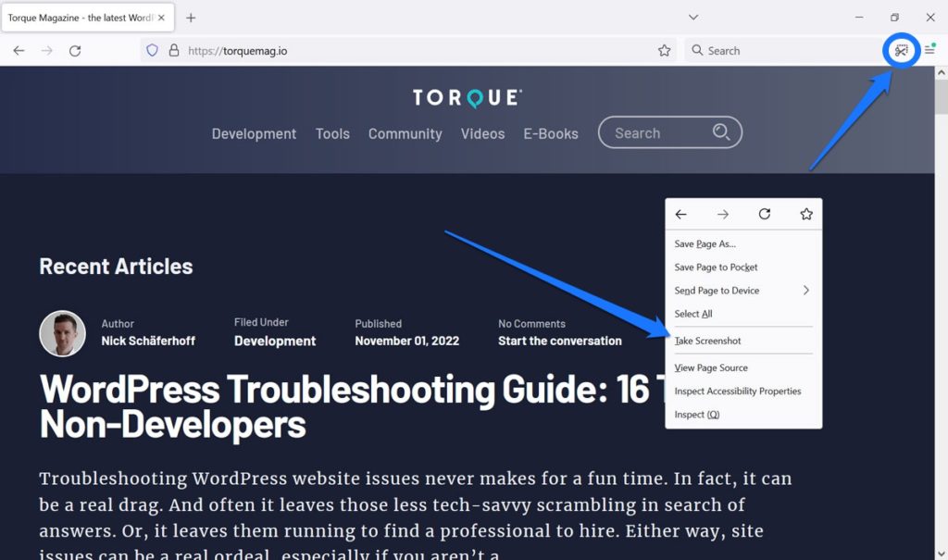The width and height of the screenshot is (948, 560).
Task: Restore down the Firefox window
Action: 895,18
